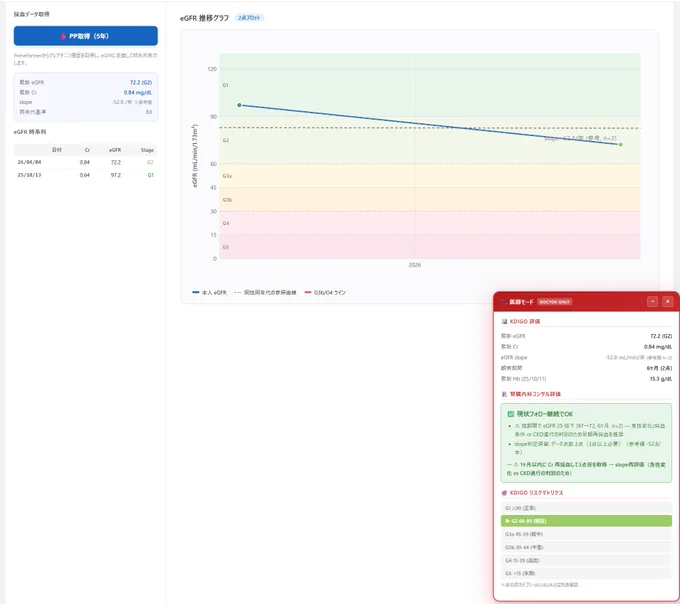This screenshot has width=680, height=604.
Task: Click the 2点プロット badge beside graph title
Action: point(249,18)
